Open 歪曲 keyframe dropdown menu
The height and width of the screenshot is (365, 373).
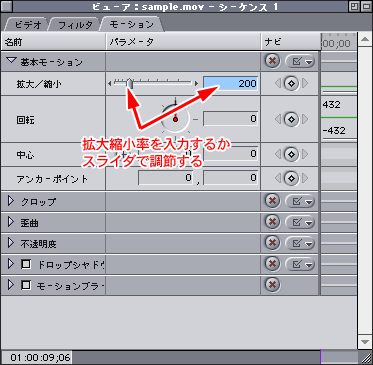point(300,222)
